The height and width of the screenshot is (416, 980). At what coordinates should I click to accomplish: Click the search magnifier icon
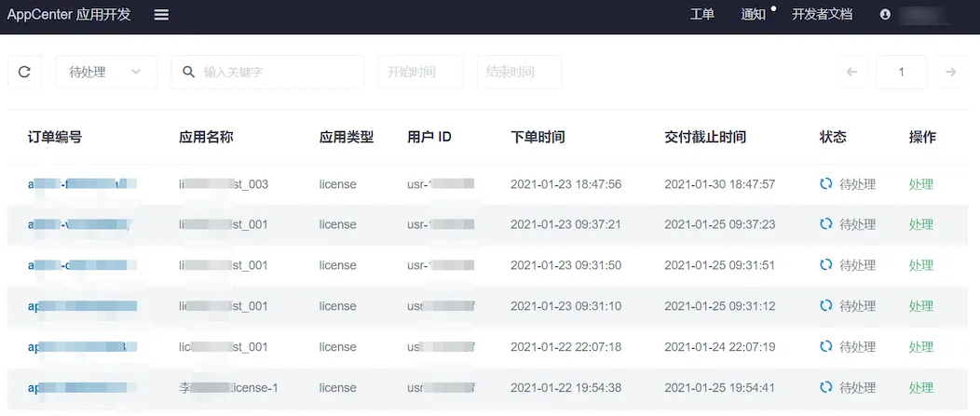[188, 73]
